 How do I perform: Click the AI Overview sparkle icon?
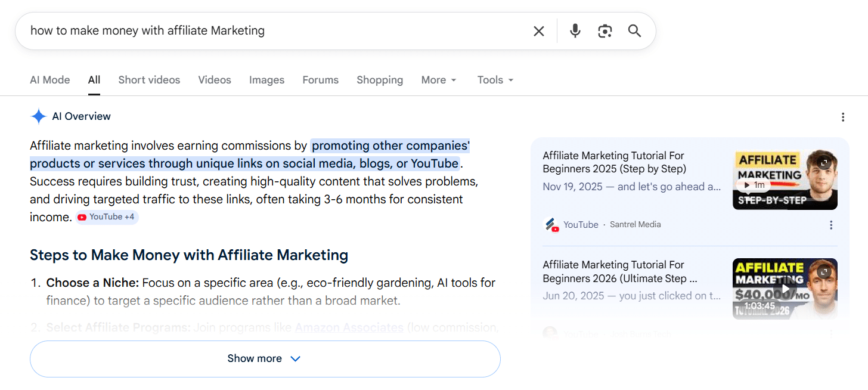coord(39,116)
